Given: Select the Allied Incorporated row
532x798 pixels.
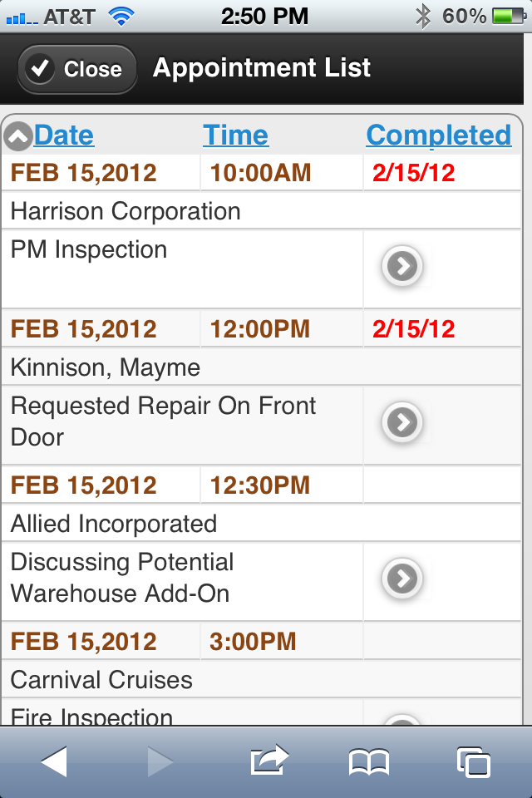Looking at the screenshot, I should (261, 523).
